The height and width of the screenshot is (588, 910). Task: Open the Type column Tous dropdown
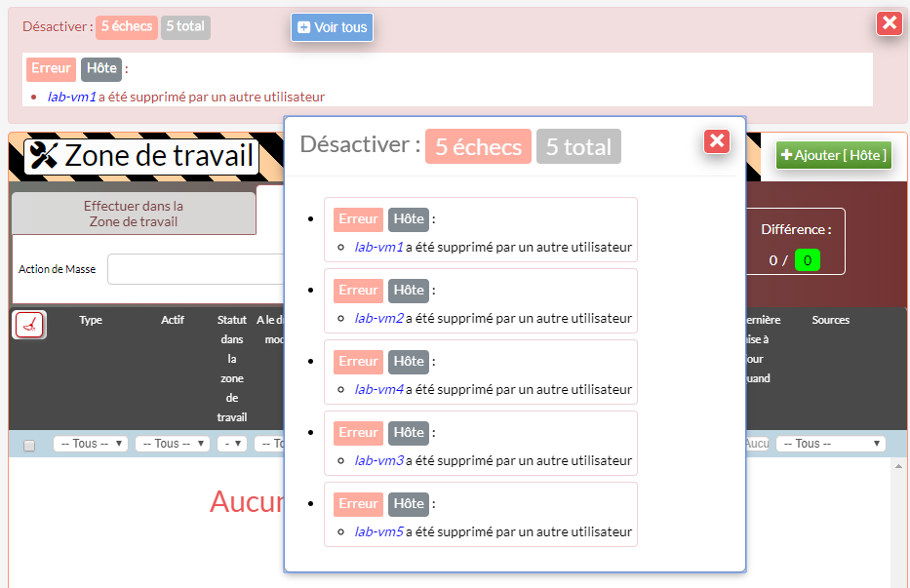[x=91, y=444]
